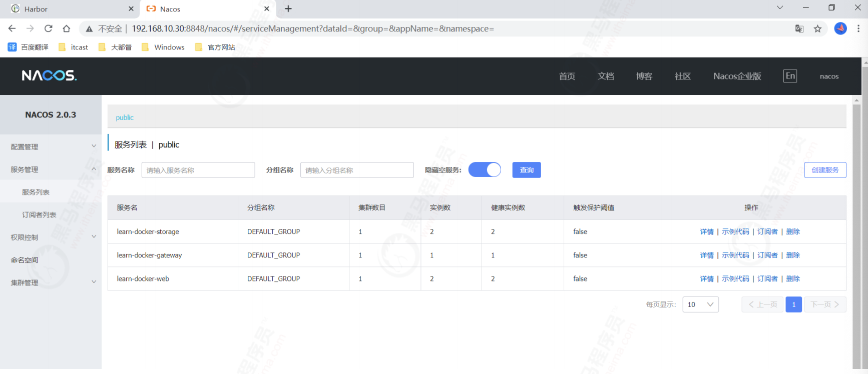
Task: Collapse 服务管理 sidebar section
Action: pos(51,169)
